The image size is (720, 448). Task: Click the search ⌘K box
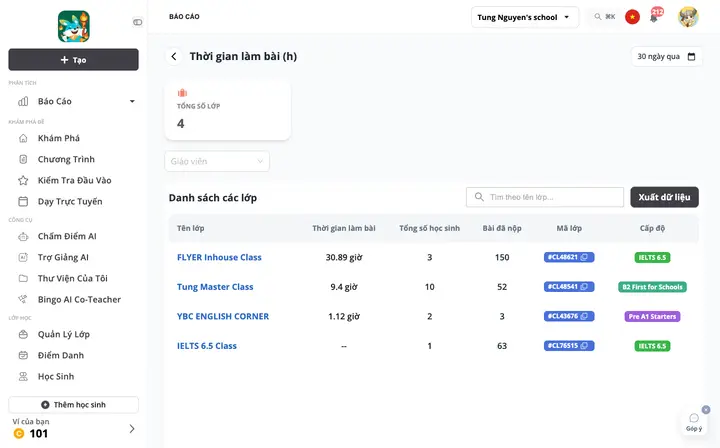604,17
